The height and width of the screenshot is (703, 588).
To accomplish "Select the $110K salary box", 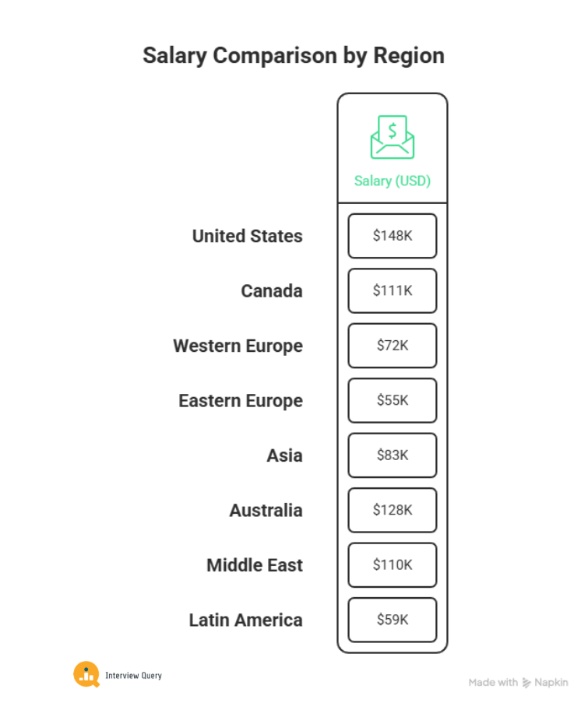I will click(392, 565).
